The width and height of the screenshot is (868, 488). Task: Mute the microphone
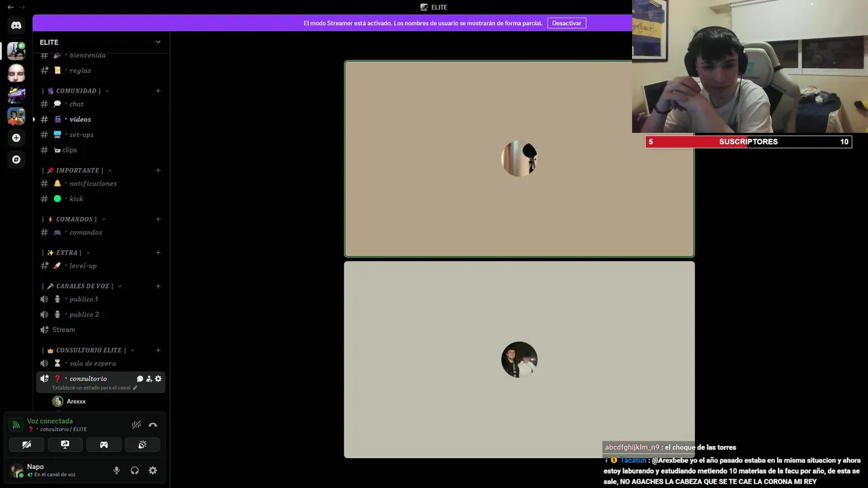pyautogui.click(x=117, y=470)
